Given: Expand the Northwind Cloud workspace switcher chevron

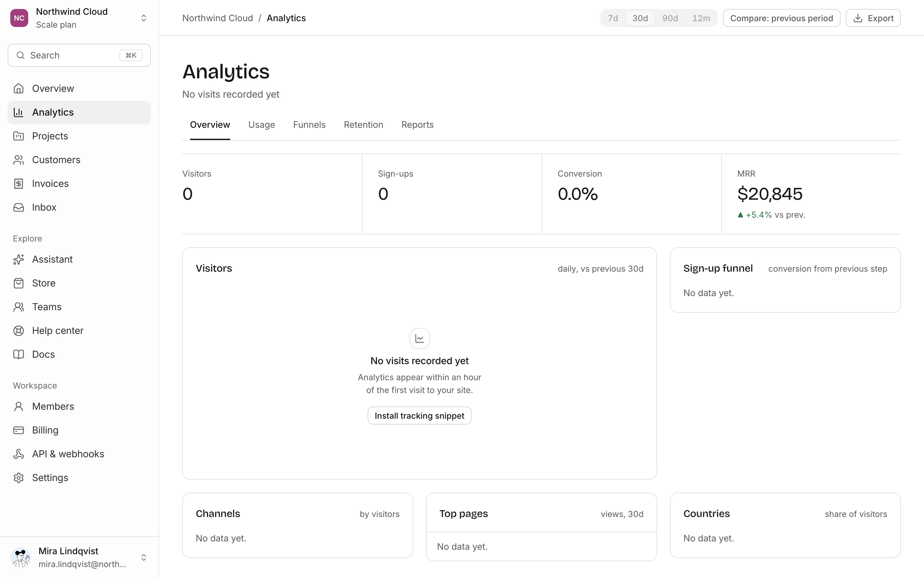Looking at the screenshot, I should pos(143,18).
